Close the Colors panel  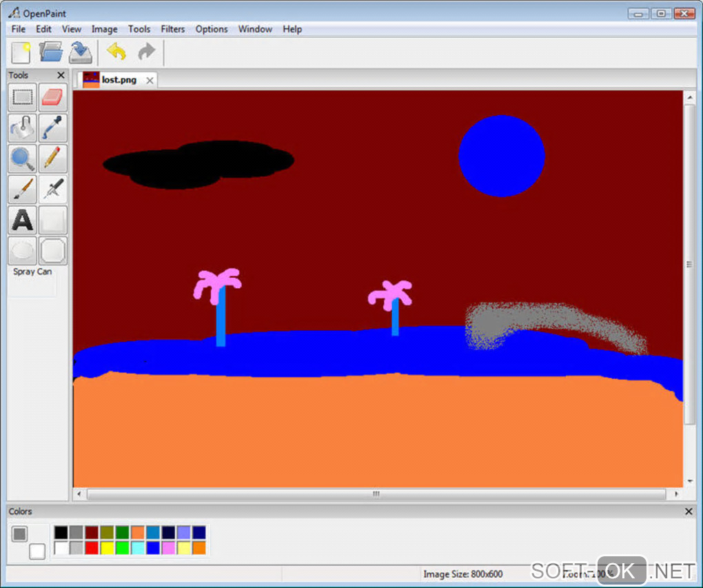tap(689, 511)
